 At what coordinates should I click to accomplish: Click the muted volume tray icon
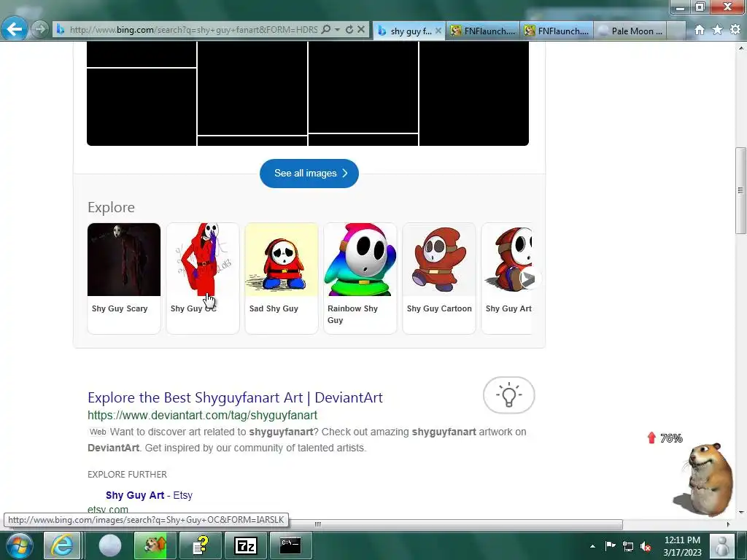pos(646,546)
